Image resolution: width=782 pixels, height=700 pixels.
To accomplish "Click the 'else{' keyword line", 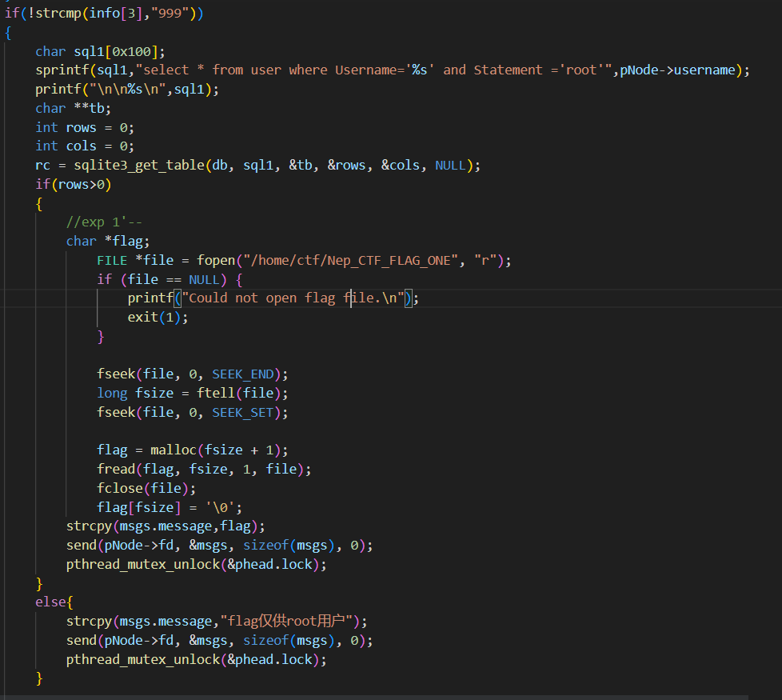I will point(54,602).
